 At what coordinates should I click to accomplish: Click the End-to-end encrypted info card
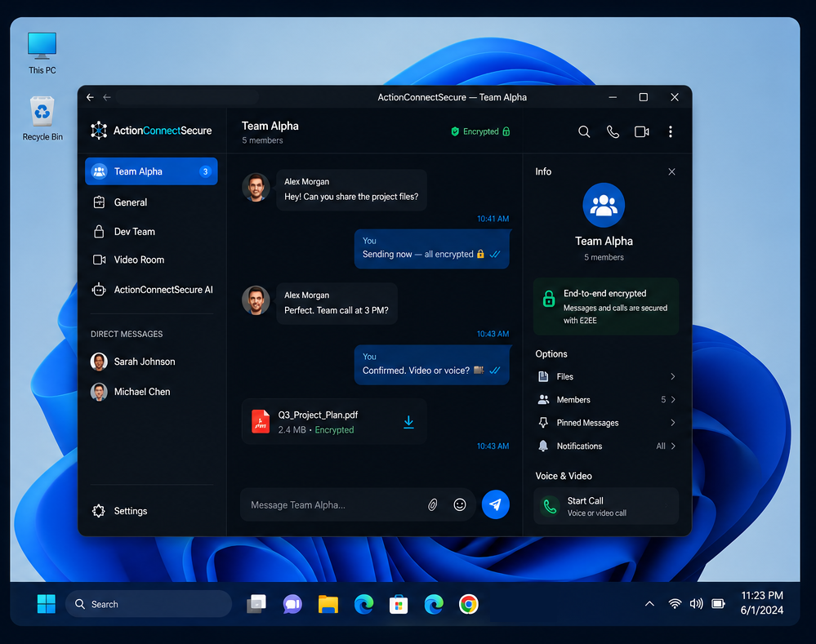pyautogui.click(x=606, y=306)
